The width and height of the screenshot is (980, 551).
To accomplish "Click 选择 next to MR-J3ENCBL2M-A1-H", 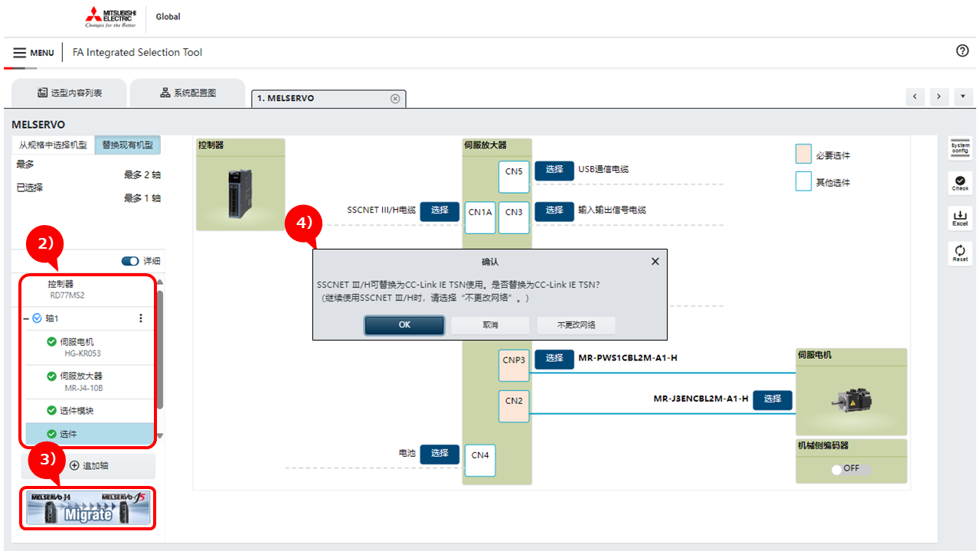I will 773,399.
